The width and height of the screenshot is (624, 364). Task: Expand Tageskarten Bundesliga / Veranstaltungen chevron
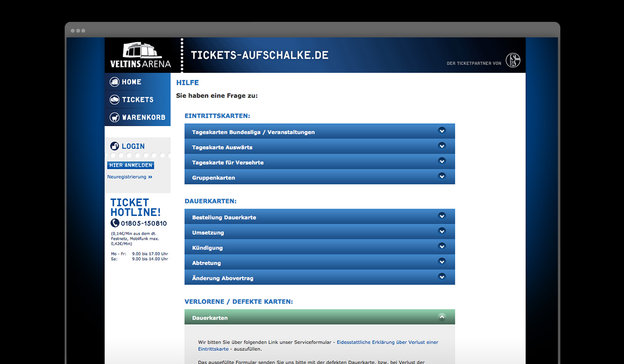(442, 131)
